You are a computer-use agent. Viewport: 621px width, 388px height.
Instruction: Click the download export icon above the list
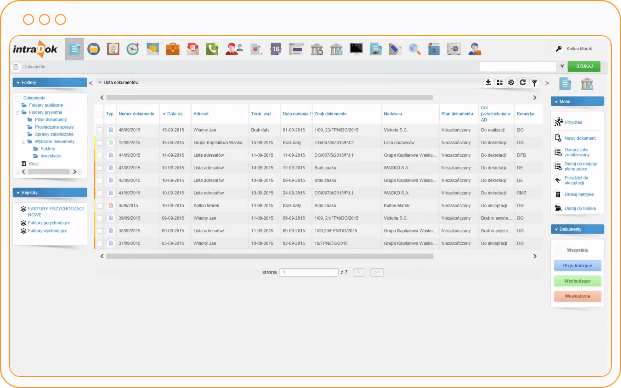488,82
